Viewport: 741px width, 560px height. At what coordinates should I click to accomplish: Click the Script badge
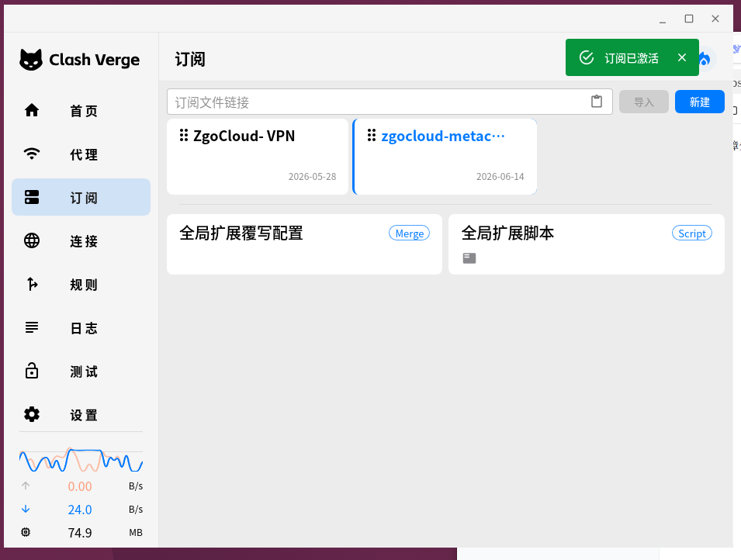click(x=692, y=233)
